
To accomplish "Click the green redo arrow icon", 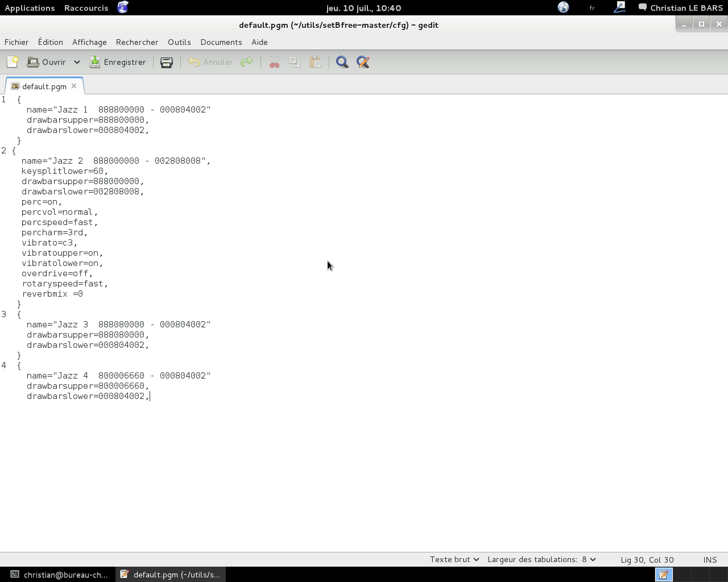I will (x=246, y=62).
